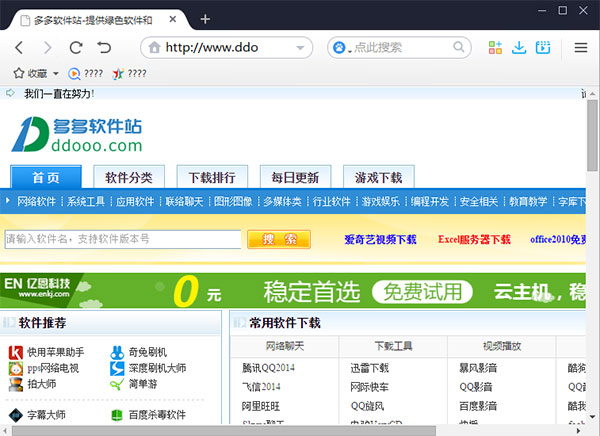
Task: Click the 点此搜索 search input
Action: (400, 47)
